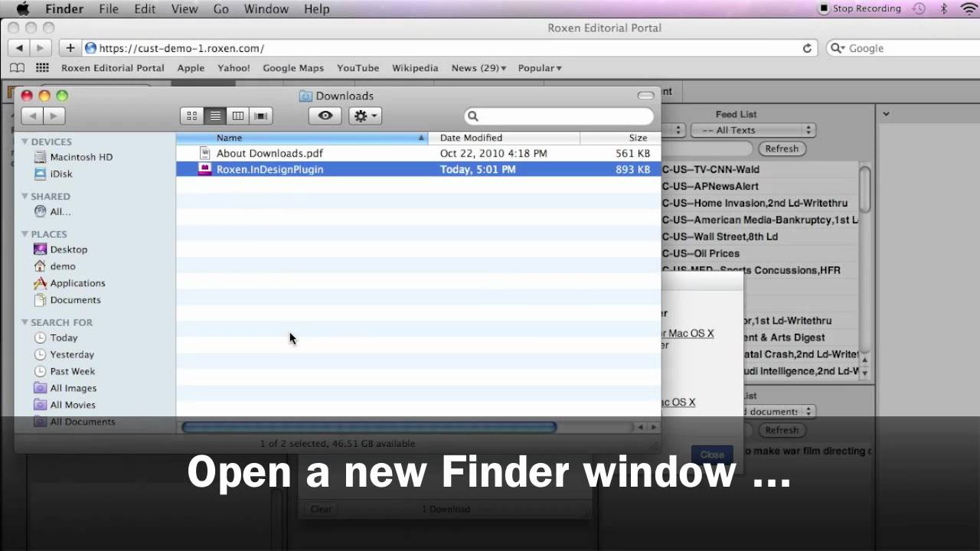This screenshot has height=551, width=980.
Task: Go back in the Safari browser window
Action: point(19,47)
